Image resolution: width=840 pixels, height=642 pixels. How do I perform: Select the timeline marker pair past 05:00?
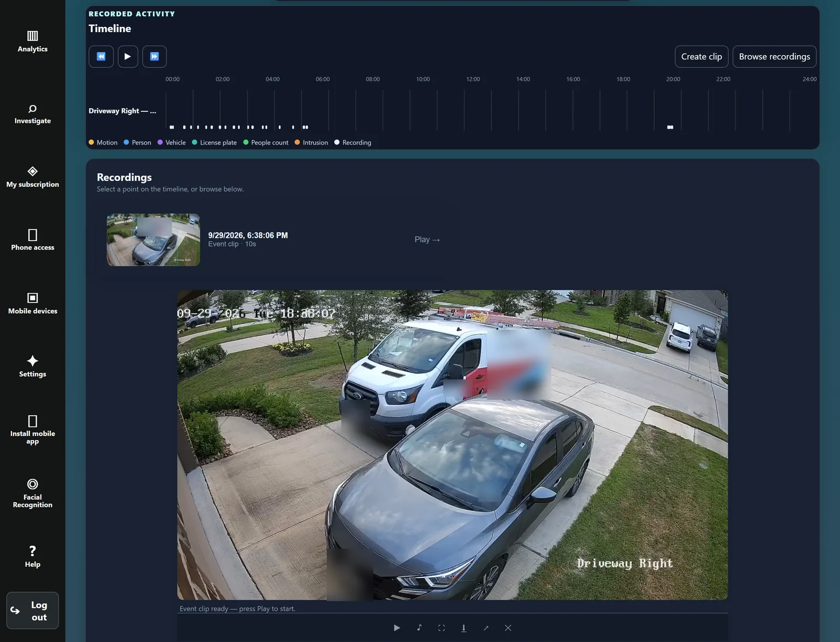(x=306, y=127)
